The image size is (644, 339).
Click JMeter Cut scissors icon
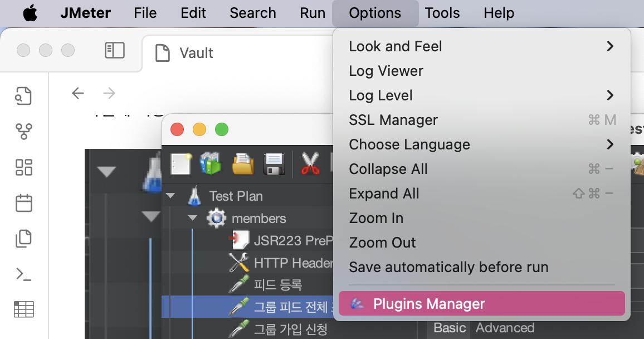point(310,163)
